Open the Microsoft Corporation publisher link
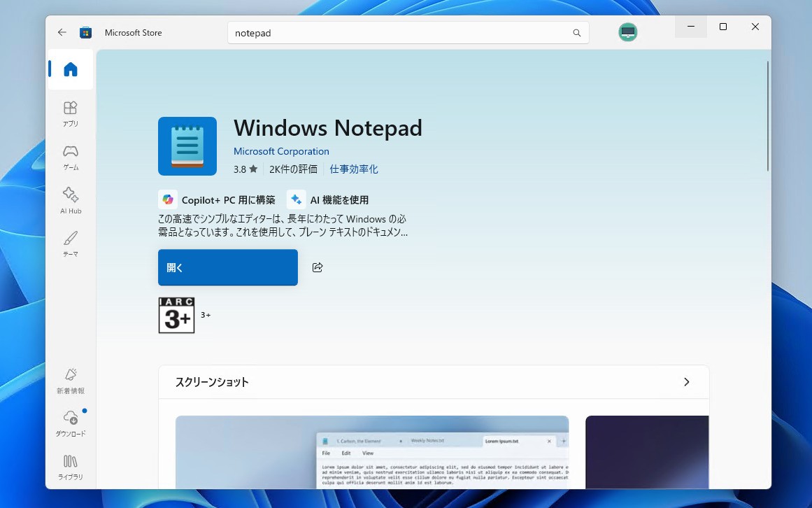Image resolution: width=812 pixels, height=508 pixels. point(281,151)
